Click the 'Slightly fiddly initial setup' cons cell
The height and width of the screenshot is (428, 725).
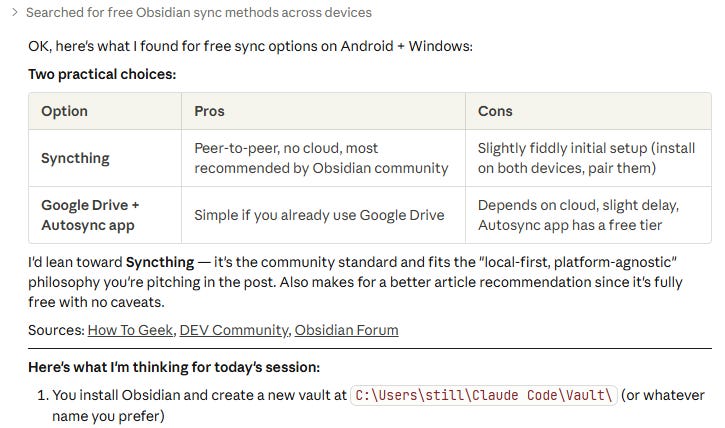click(x=586, y=158)
